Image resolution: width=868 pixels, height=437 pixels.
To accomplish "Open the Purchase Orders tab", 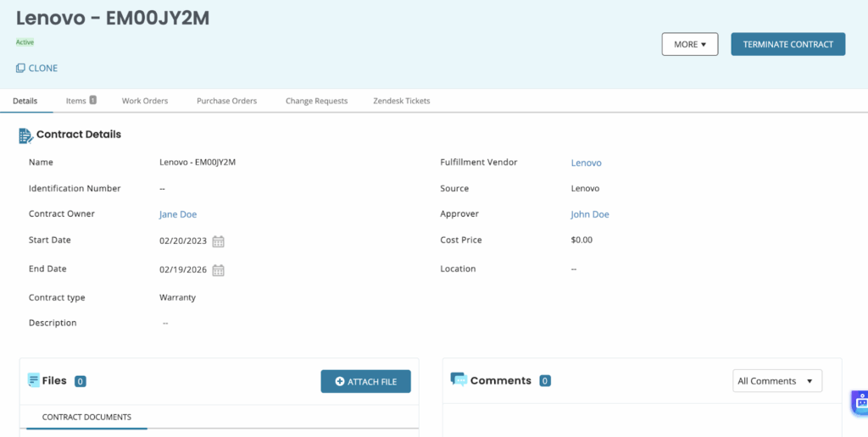I will coord(227,102).
